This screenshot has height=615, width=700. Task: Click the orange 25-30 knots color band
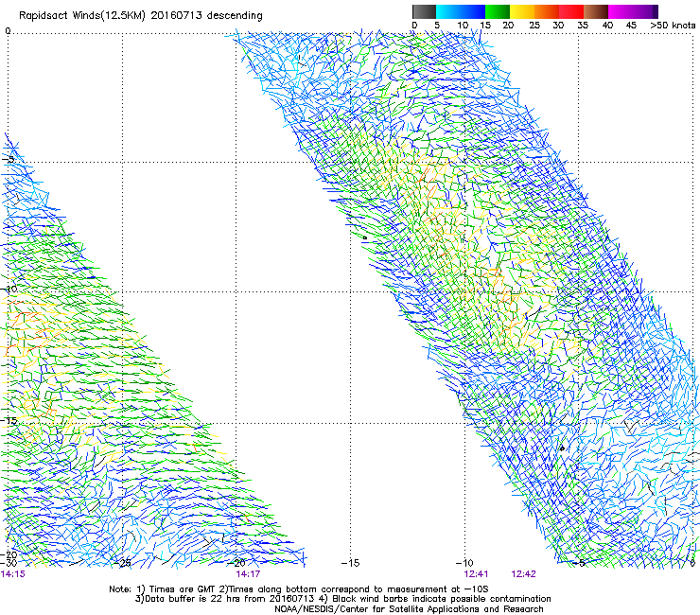(547, 11)
